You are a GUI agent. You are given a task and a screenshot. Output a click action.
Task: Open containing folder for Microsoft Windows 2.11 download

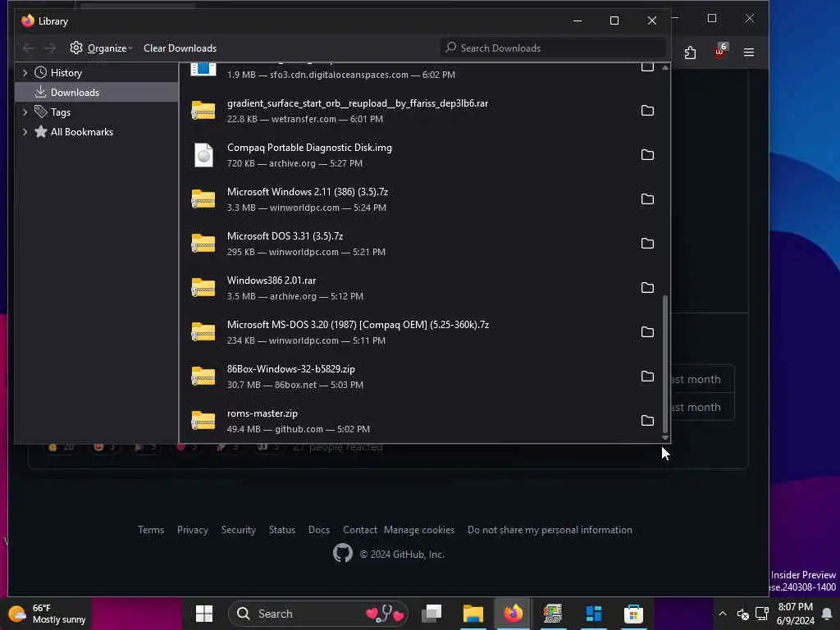click(647, 199)
